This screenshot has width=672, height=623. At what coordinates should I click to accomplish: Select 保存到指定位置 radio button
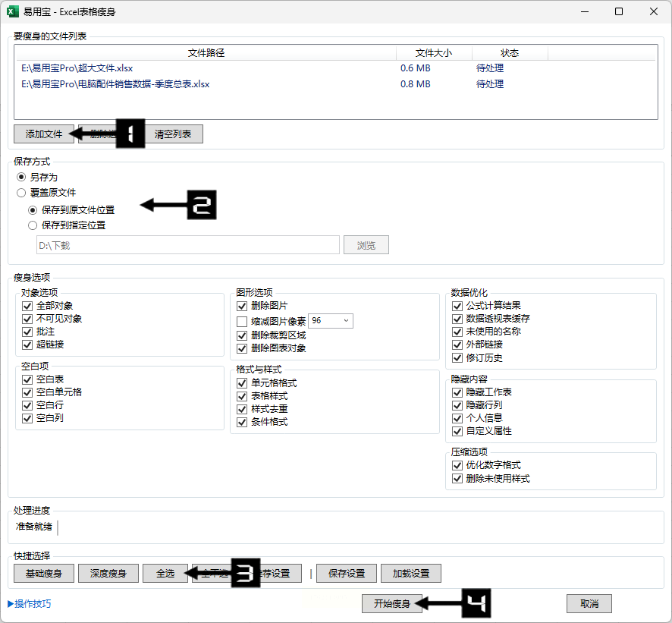(x=33, y=225)
